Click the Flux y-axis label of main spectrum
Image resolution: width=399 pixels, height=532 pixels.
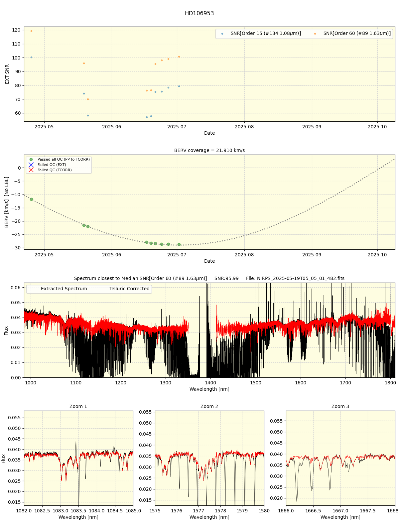coord(6,331)
